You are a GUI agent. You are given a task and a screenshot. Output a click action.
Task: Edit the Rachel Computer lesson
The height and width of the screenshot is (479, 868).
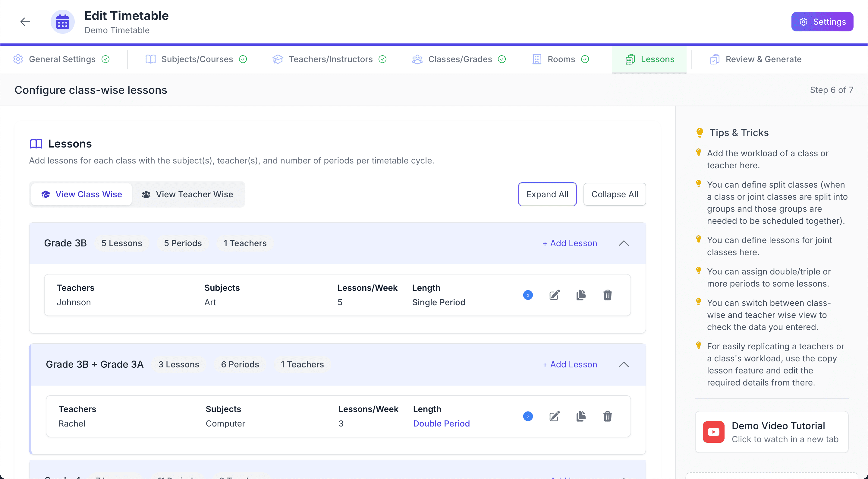554,417
